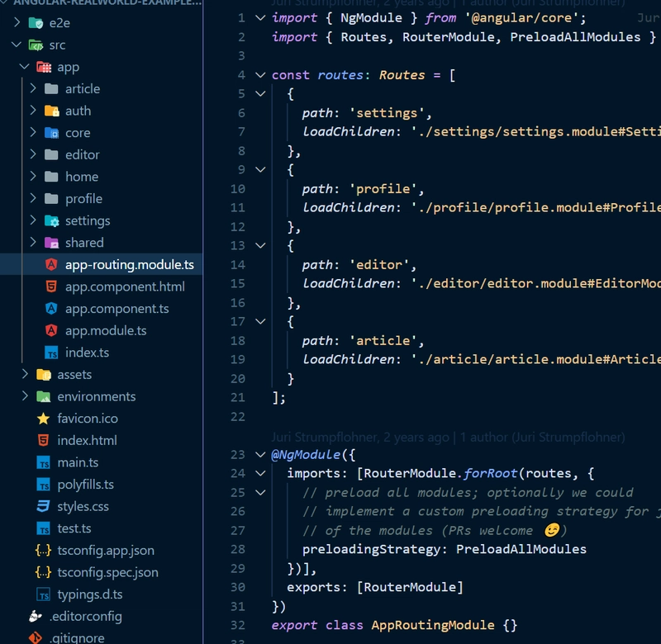Click the HTML5 icon of app.component.html
The width and height of the screenshot is (661, 644).
tap(51, 286)
